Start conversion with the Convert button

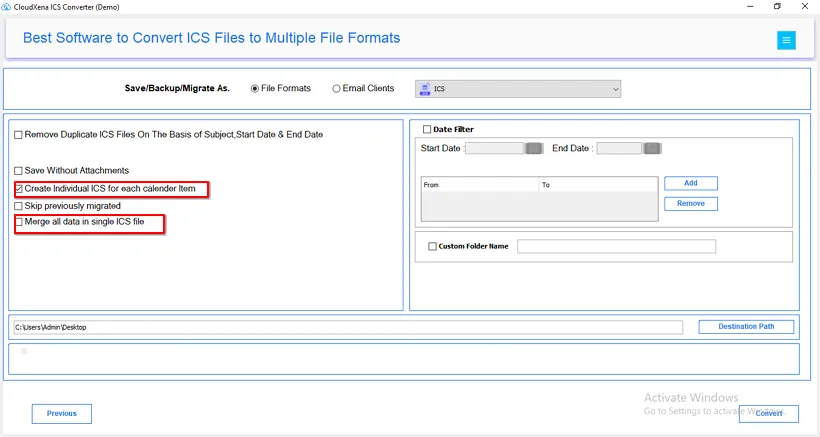[x=769, y=413]
